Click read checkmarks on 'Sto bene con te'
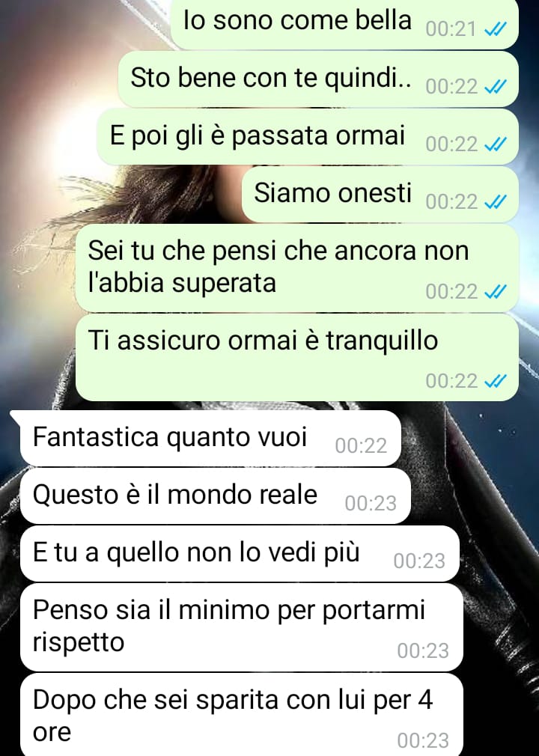 pyautogui.click(x=495, y=87)
